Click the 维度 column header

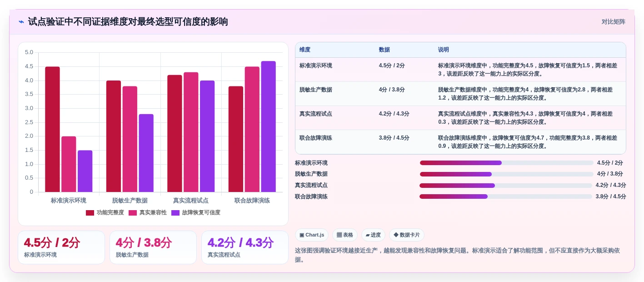point(305,50)
